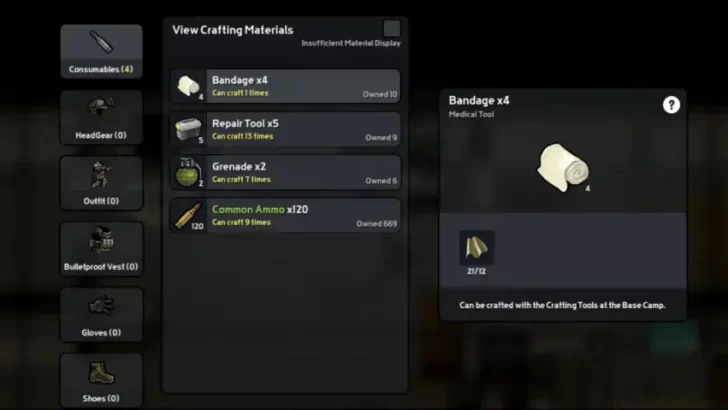
Task: Click the bullet ammo icon
Action: (188, 215)
